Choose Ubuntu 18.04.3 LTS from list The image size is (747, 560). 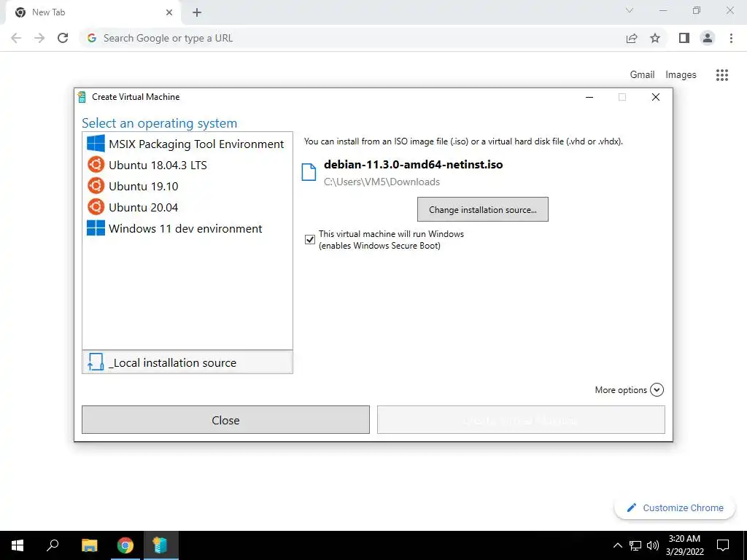pos(187,166)
